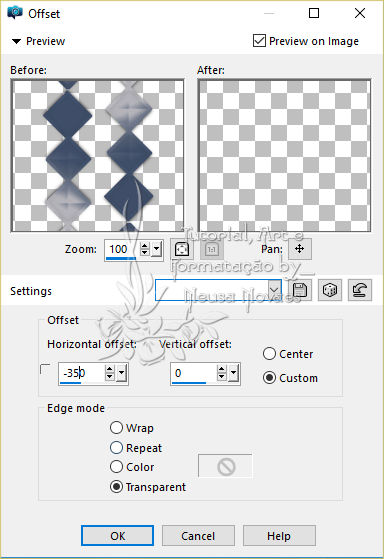Increase Zoom with up spinner arrow

144,245
